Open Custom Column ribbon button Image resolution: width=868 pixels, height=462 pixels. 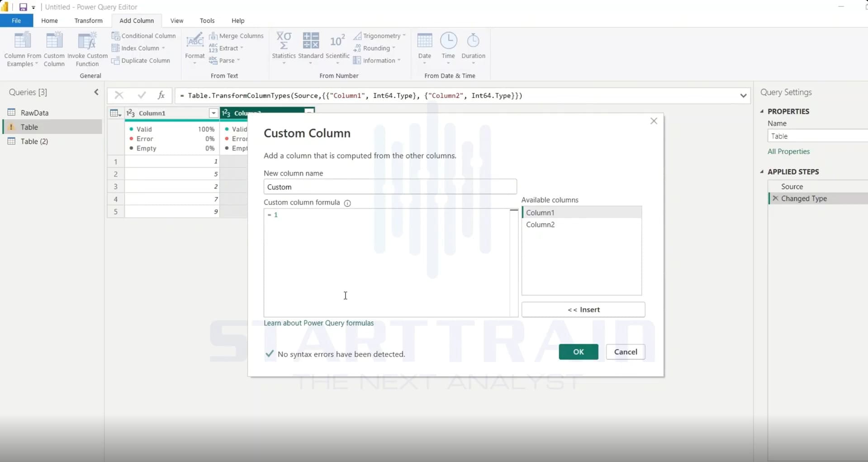point(54,49)
